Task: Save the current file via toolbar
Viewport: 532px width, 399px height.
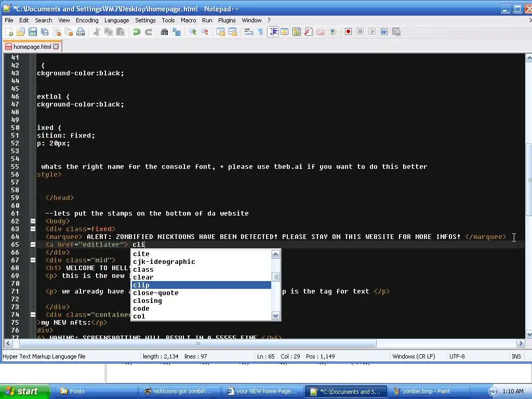Action: [33, 32]
